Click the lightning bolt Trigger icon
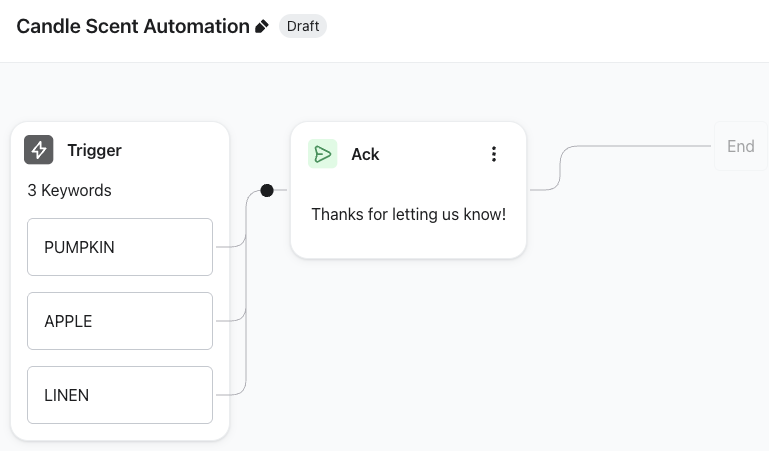Screen dimensions: 769x451 39,150
